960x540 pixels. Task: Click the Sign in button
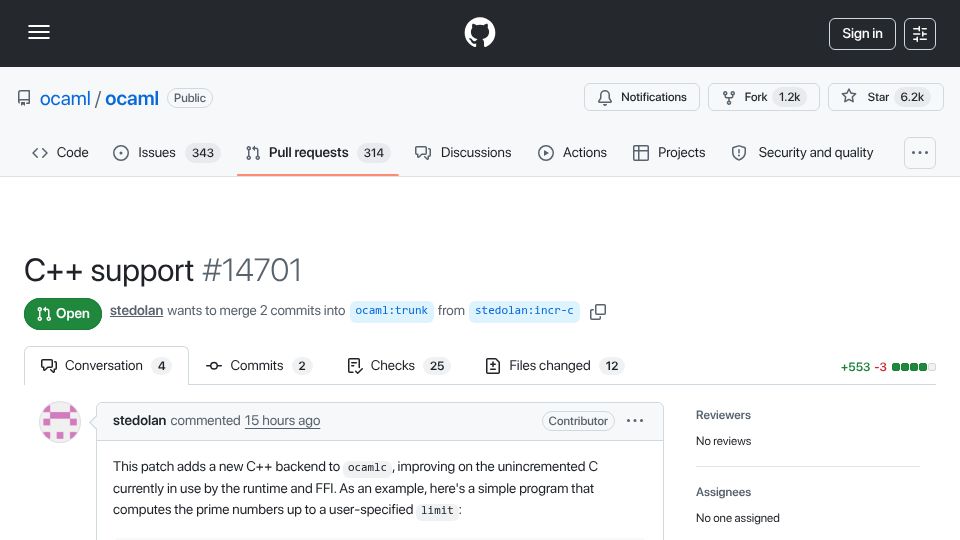point(862,34)
